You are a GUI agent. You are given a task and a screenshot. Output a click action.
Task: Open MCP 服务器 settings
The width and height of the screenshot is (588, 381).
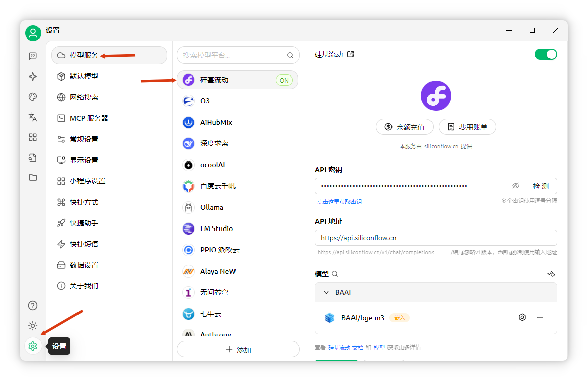click(109, 118)
